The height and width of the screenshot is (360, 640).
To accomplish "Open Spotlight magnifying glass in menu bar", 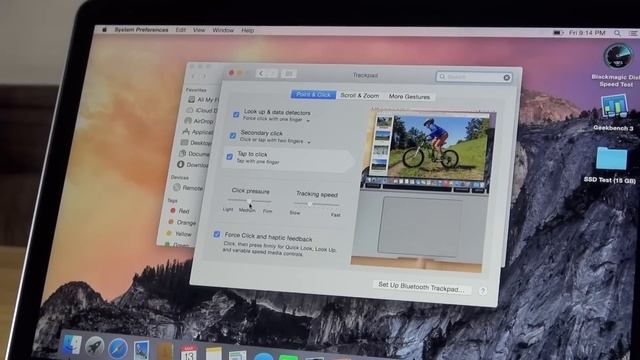I will (617, 33).
